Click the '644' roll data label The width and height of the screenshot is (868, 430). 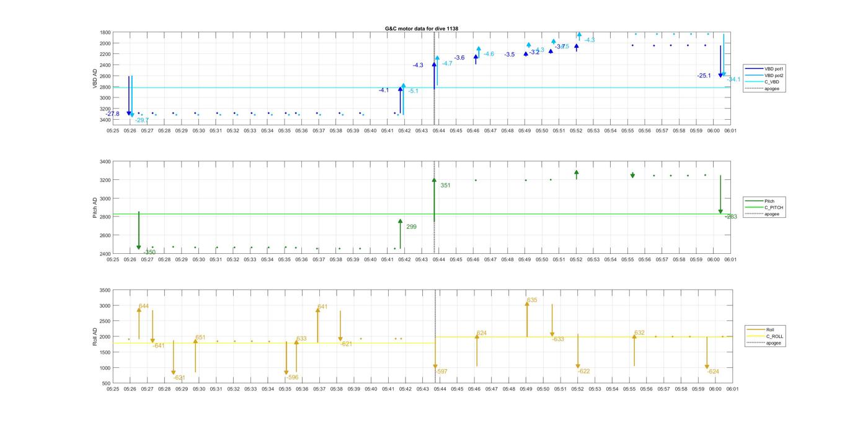143,307
